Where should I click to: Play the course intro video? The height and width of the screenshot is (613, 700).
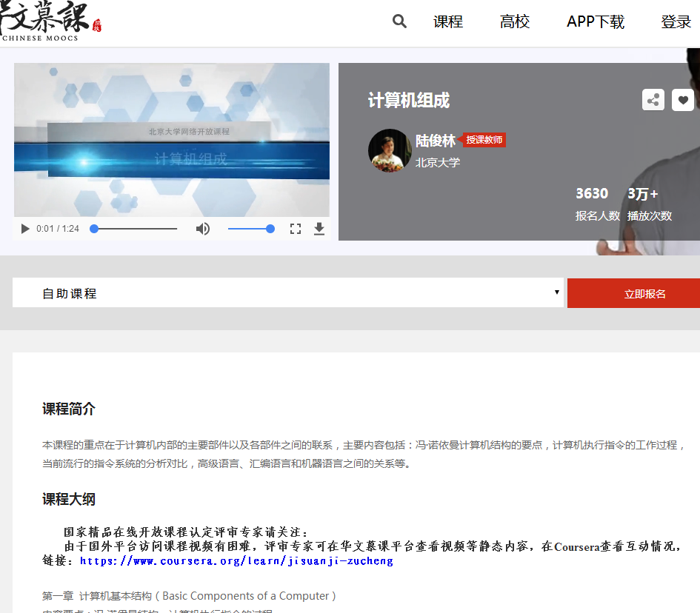click(25, 229)
